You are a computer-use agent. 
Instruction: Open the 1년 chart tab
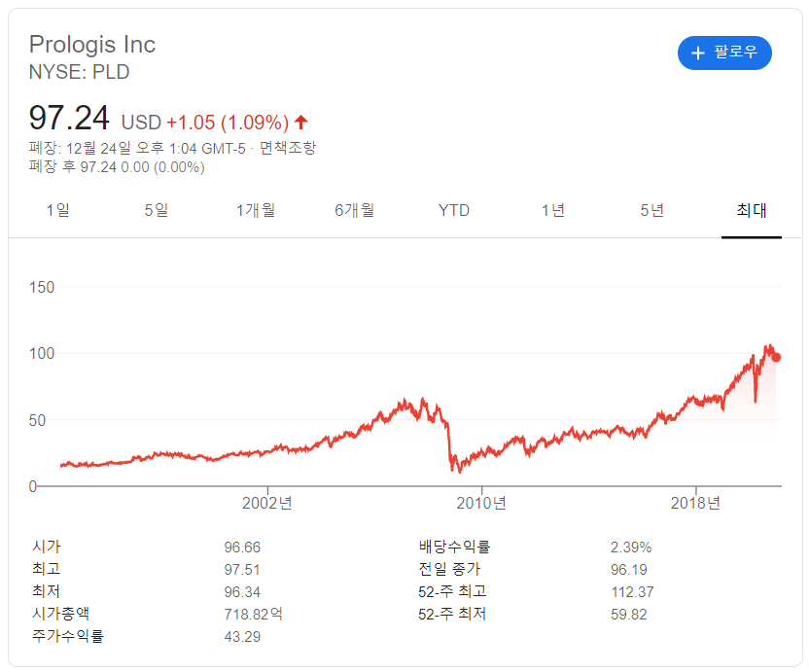point(553,211)
